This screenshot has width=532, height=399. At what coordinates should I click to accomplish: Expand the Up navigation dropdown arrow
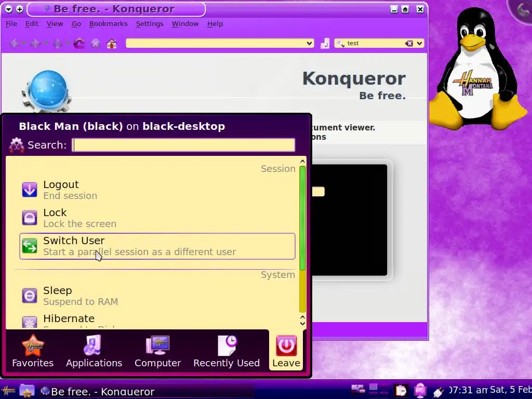coord(68,44)
